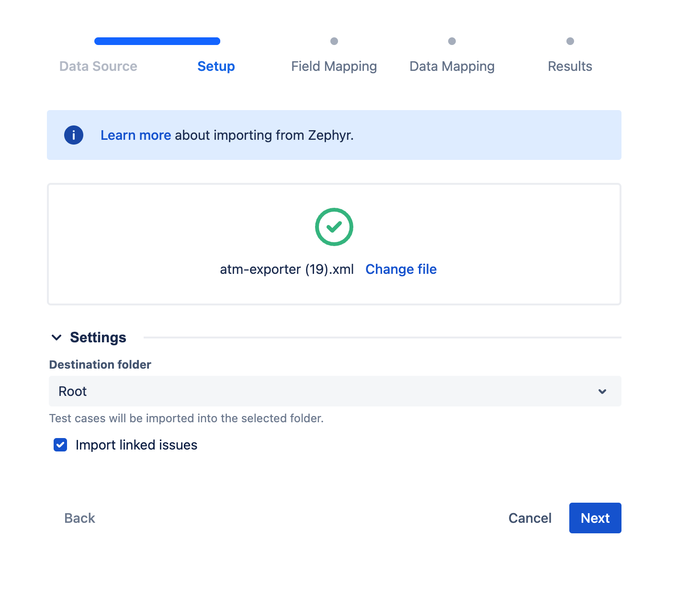Click the Change file link
700x608 pixels.
(x=401, y=269)
